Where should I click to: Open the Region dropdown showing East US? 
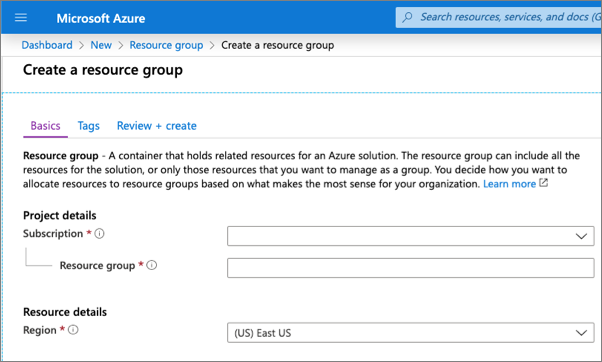click(410, 332)
